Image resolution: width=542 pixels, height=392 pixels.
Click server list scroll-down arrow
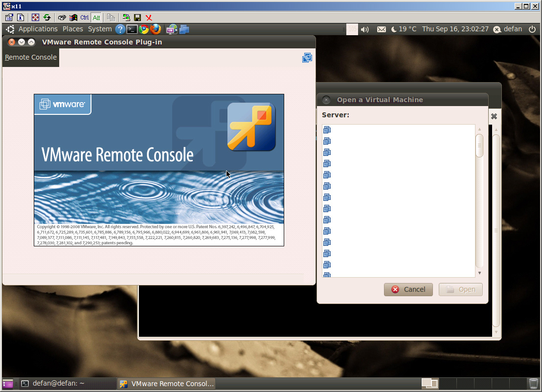click(x=479, y=273)
